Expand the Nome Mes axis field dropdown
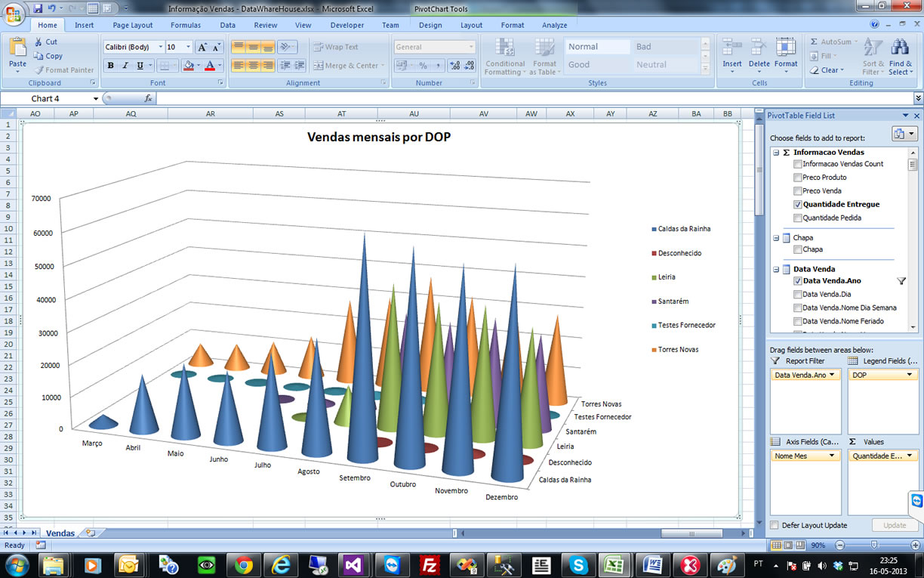 point(832,456)
